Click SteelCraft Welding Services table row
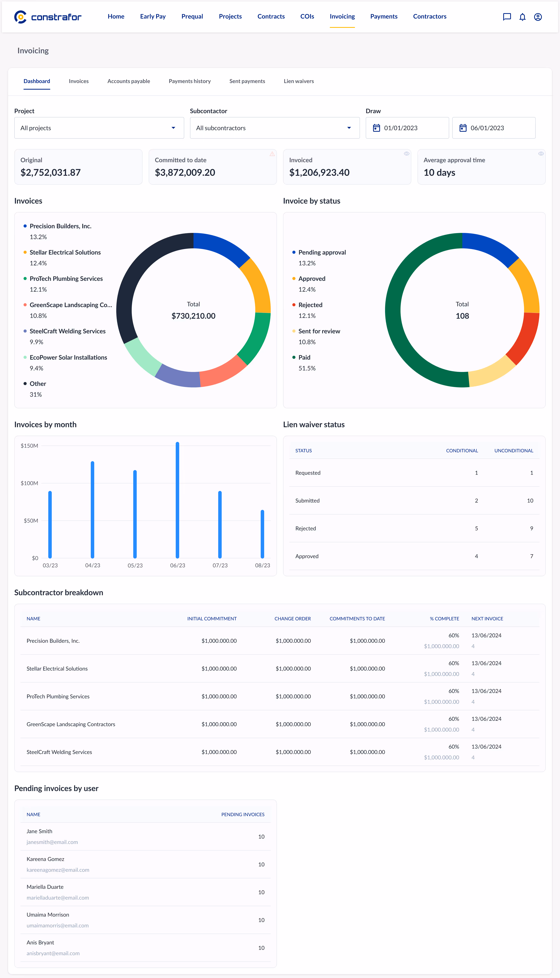The height and width of the screenshot is (978, 560). click(x=280, y=752)
